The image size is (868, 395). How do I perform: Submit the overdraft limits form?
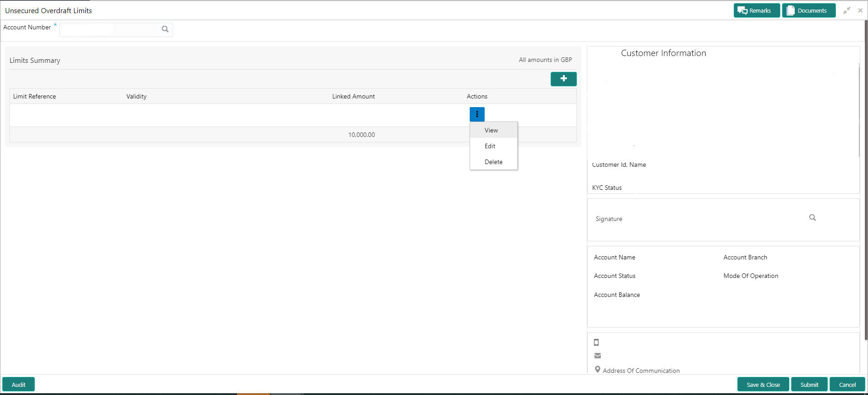pos(809,385)
